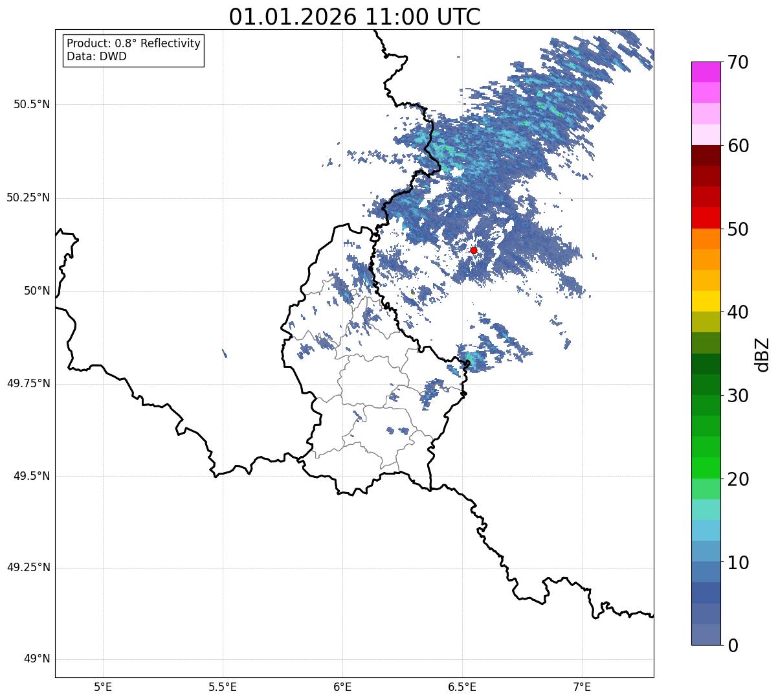
Task: Click the bright red colorbar swatch at 50
Action: (x=706, y=218)
